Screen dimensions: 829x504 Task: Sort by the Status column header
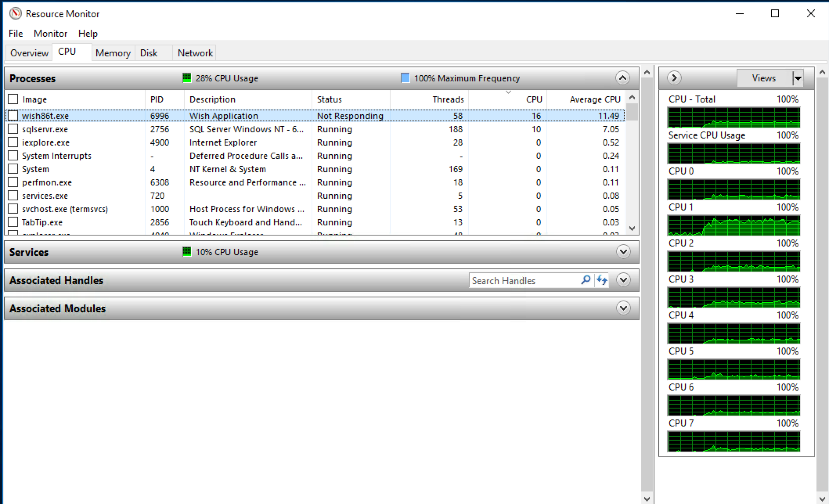351,99
